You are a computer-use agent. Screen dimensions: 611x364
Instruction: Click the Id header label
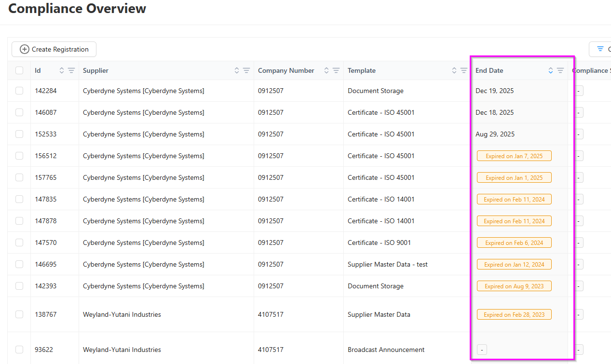38,70
